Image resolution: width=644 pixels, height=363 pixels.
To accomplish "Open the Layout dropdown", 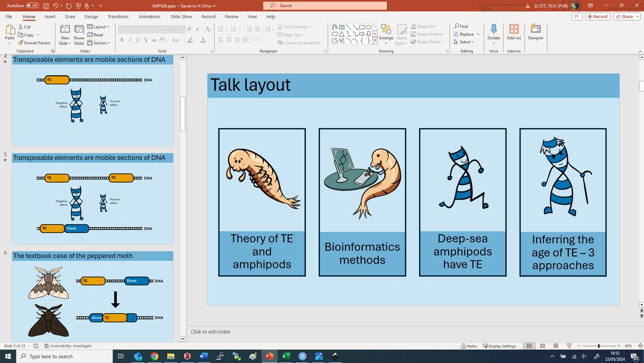I will [98, 26].
